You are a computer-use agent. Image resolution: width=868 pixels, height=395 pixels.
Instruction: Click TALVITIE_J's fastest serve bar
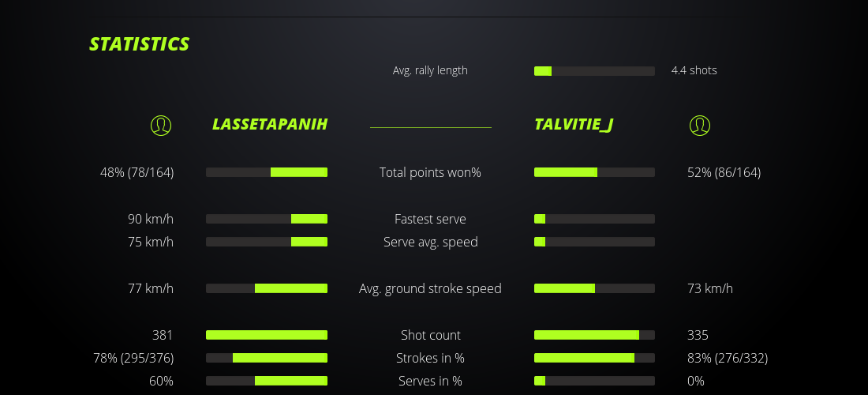[x=594, y=219]
